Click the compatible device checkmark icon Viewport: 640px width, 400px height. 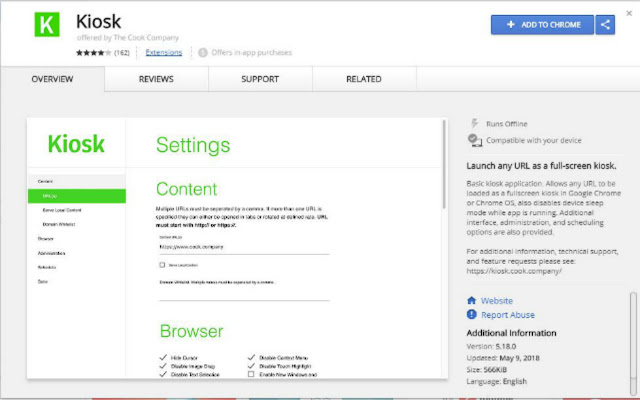pos(475,140)
